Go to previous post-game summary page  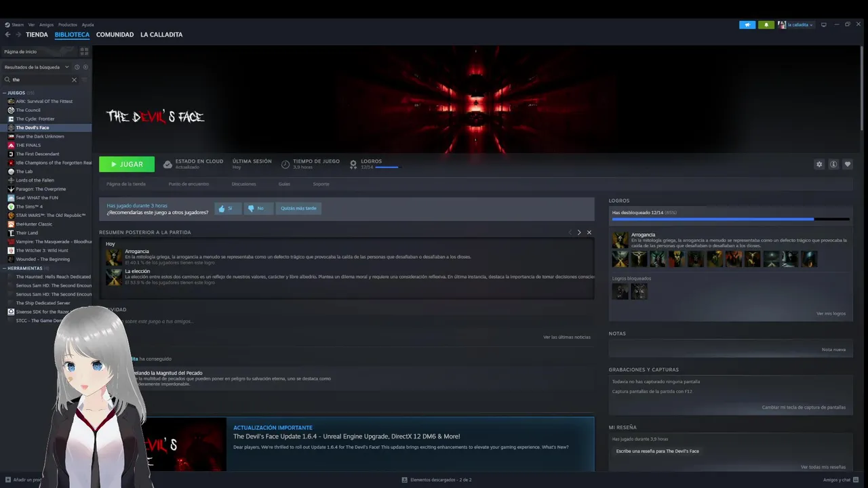(x=570, y=232)
